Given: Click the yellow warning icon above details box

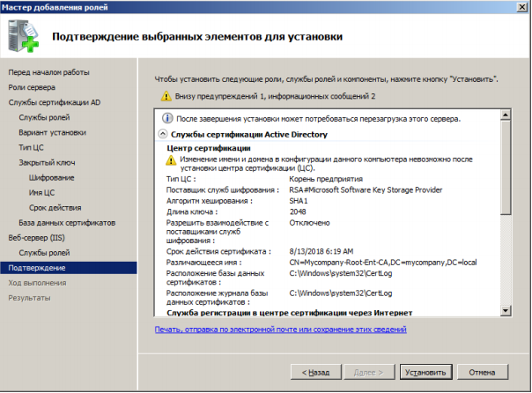Looking at the screenshot, I should (165, 95).
